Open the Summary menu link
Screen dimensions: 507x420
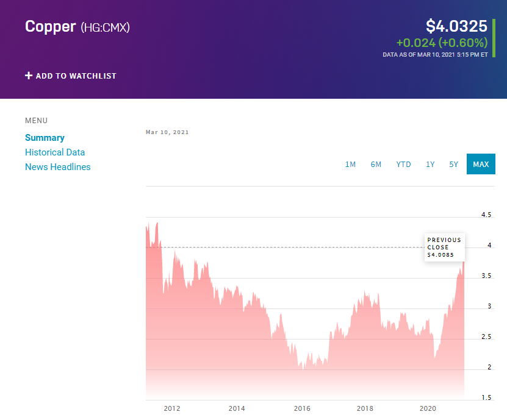[45, 138]
